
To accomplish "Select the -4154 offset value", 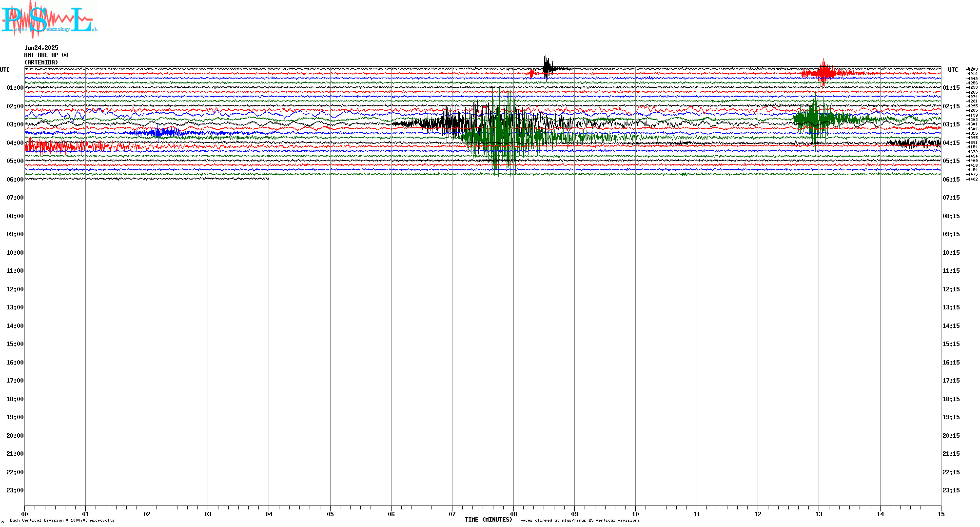I will [x=972, y=147].
